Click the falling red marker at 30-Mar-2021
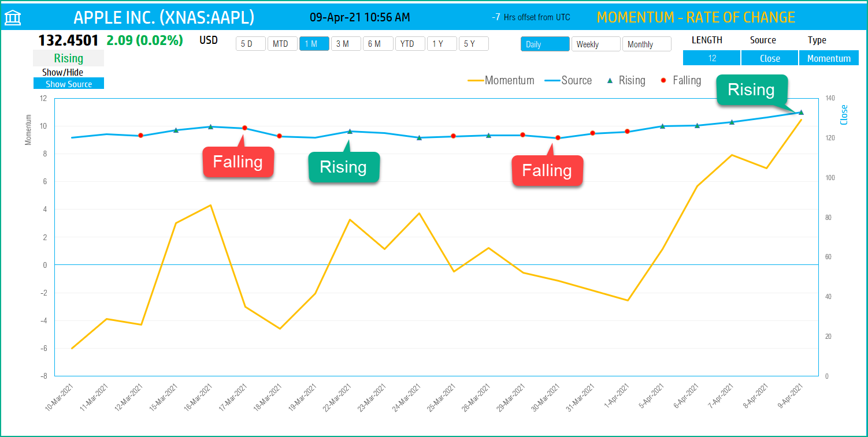868x437 pixels. (558, 137)
